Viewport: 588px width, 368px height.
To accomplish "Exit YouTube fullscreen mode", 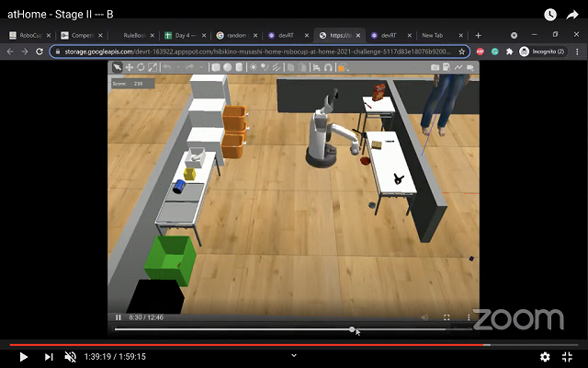I will [x=568, y=357].
